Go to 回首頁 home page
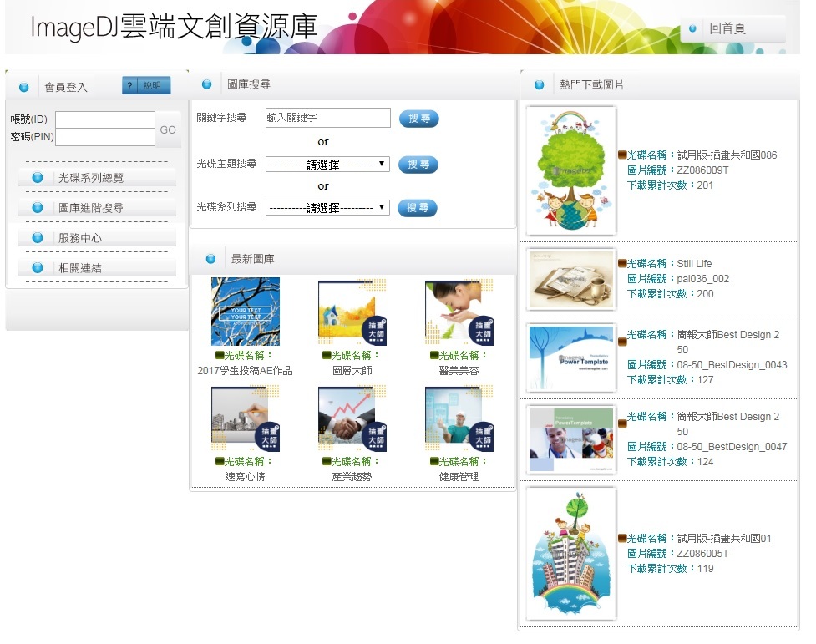Screen dimensions: 816x644 pos(733,28)
